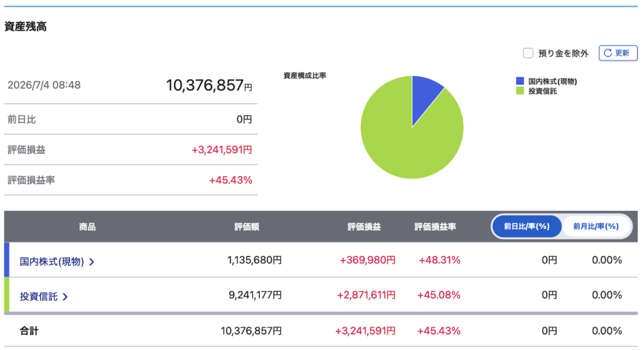This screenshot has width=644, height=350.
Task: Click the green 投資信託 legend swatch
Action: 520,91
